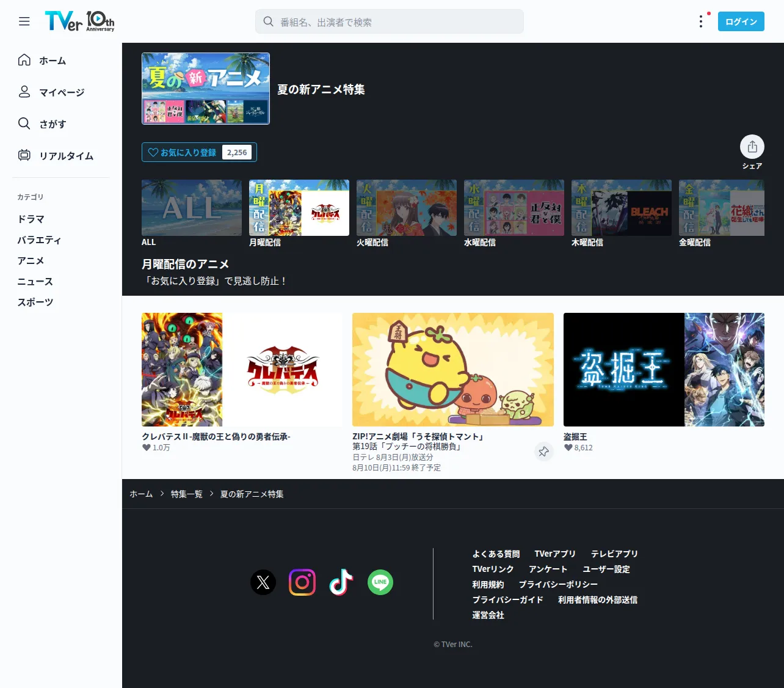The height and width of the screenshot is (688, 784).
Task: Select the 月曜配信 tab
Action: [299, 213]
